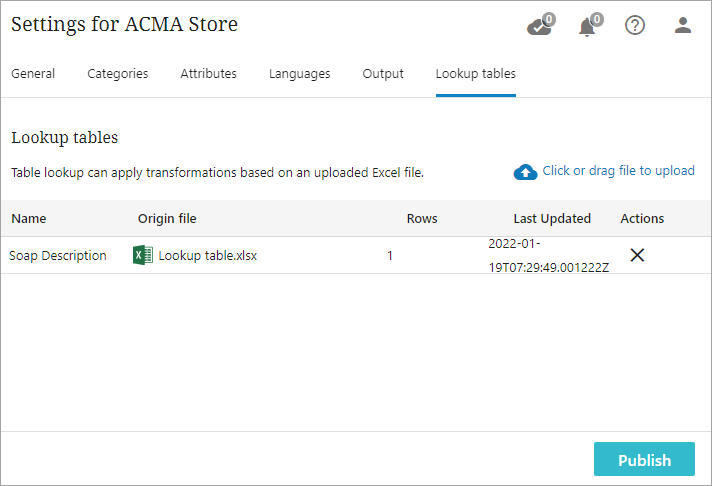
Task: Open the Lookup table.xlsx file name
Action: (208, 256)
